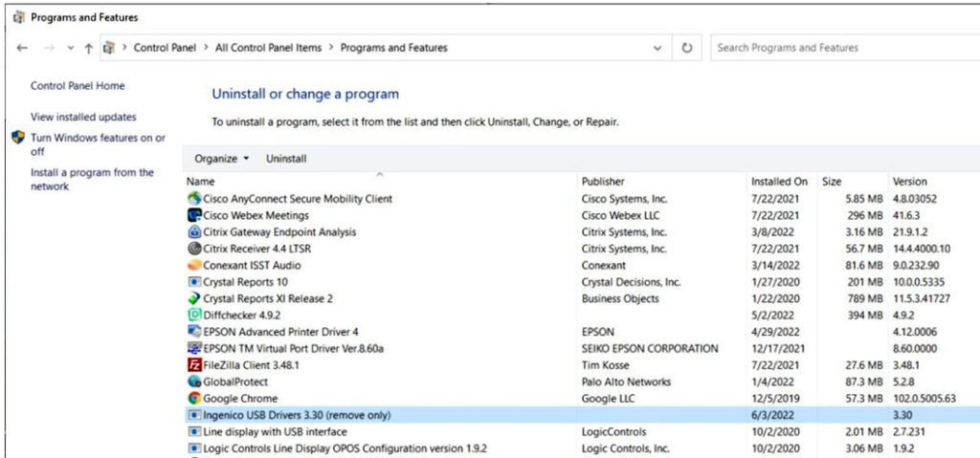Navigate to All Control Panel Items breadcrumb

(269, 48)
